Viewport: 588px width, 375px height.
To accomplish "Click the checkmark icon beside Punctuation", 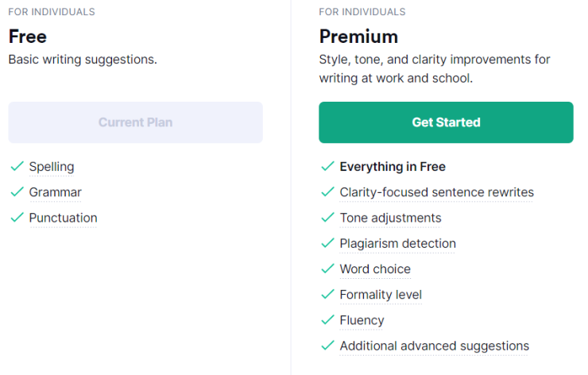I will (17, 218).
